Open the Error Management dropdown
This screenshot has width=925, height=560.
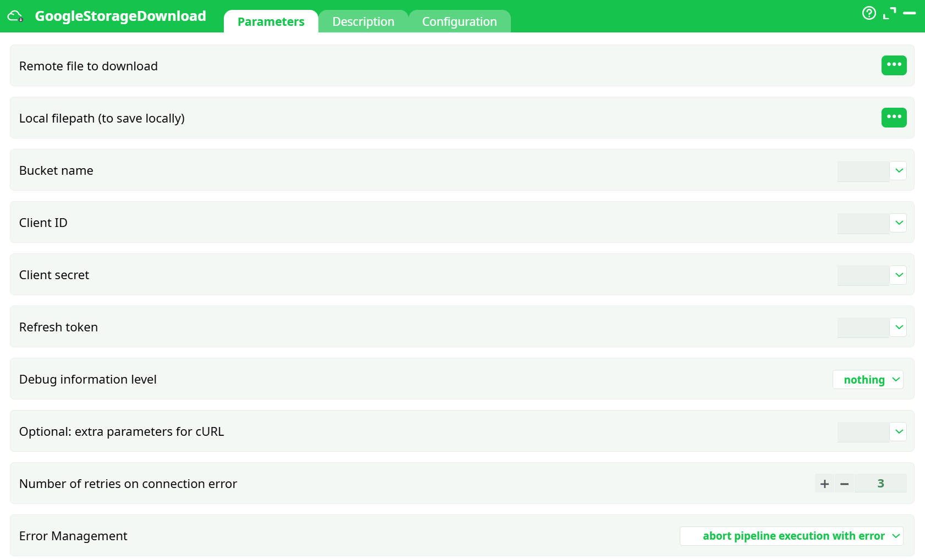pos(791,536)
